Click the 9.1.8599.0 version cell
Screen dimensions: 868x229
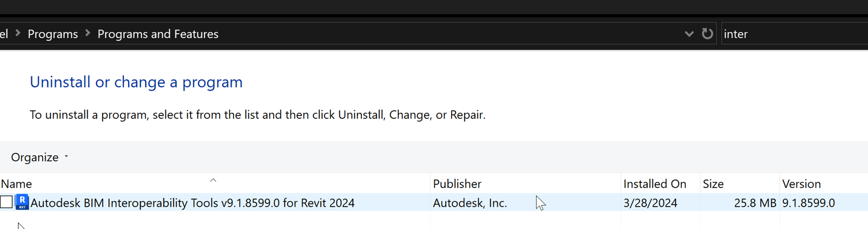(808, 203)
